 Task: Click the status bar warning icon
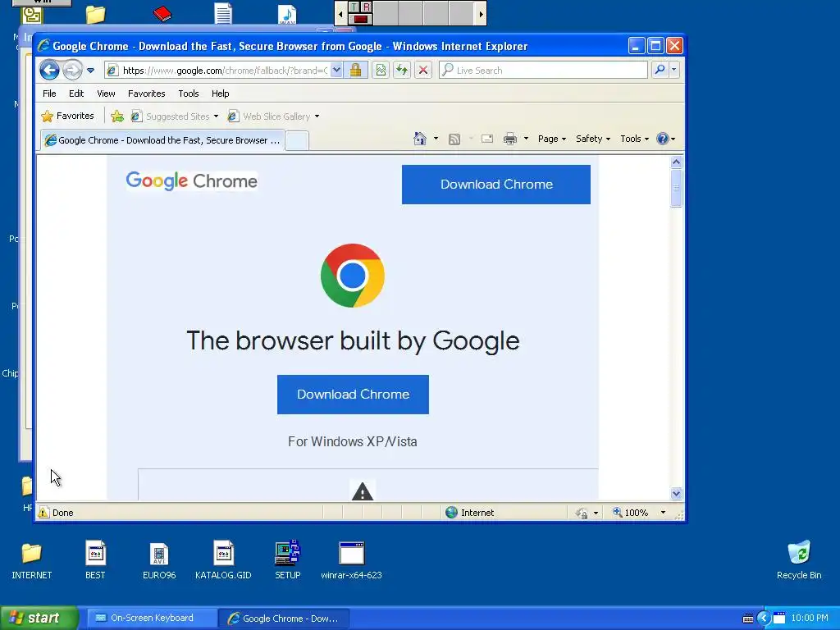click(43, 513)
